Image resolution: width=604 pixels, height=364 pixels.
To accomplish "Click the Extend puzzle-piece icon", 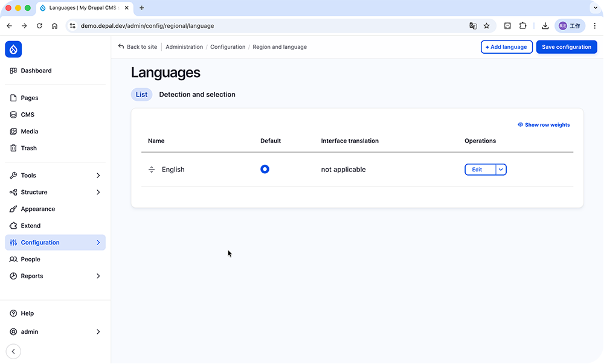I will (x=13, y=226).
